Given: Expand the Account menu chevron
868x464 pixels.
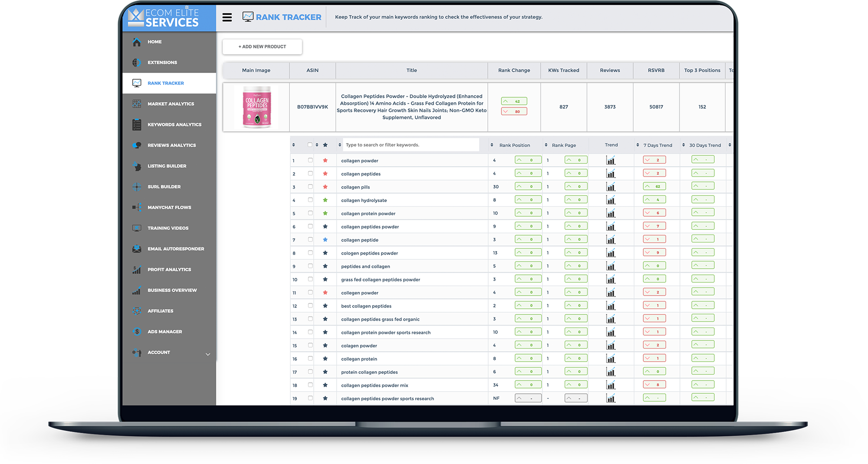Looking at the screenshot, I should click(x=208, y=354).
